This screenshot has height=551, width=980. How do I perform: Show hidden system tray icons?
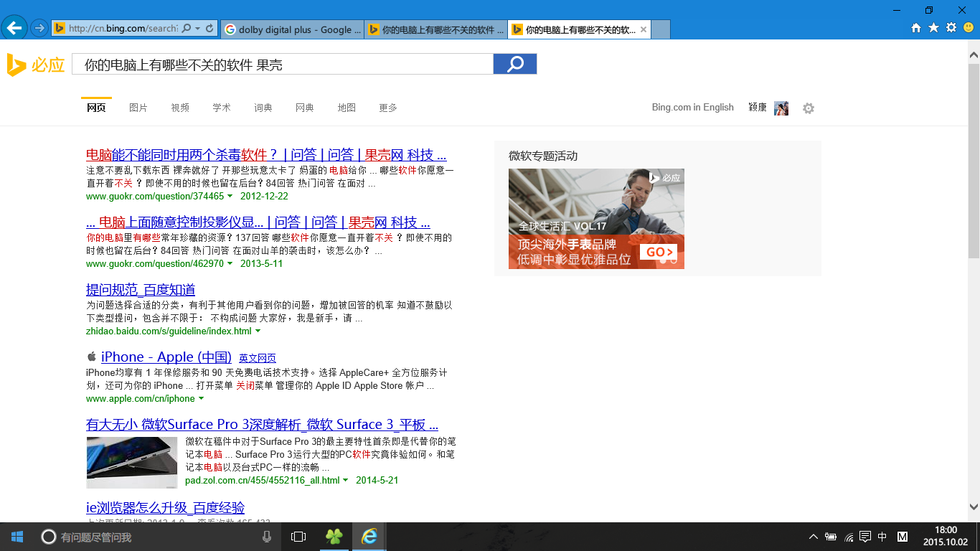814,537
